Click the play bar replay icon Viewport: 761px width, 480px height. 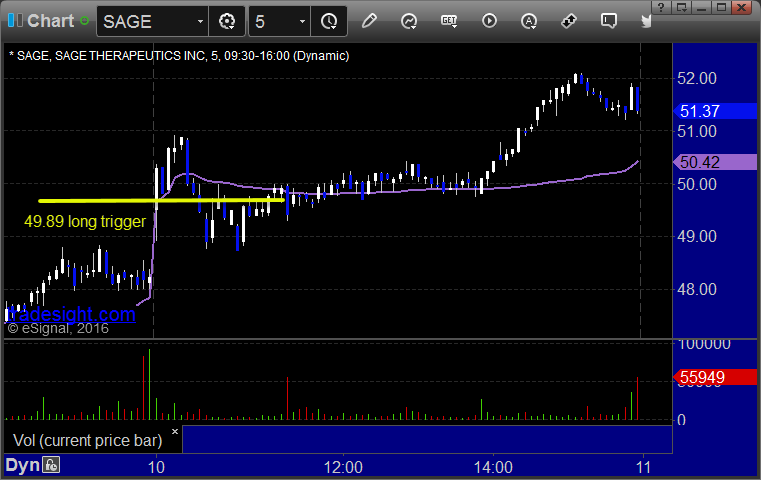(x=489, y=21)
